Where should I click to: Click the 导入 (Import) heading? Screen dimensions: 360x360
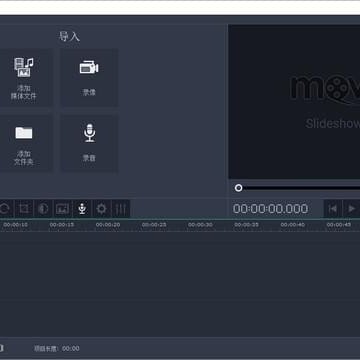pyautogui.click(x=69, y=36)
